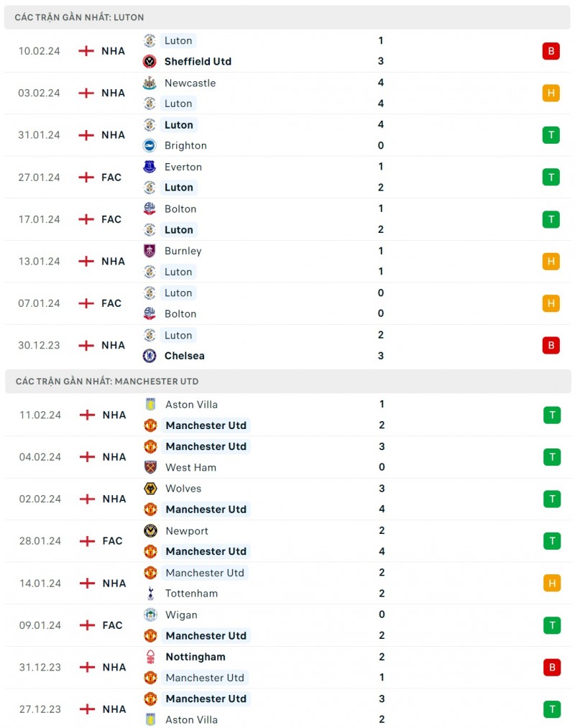The width and height of the screenshot is (575, 728).
Task: Select the 'Các trận gần nhất: Manchester Utd' header
Action: pyautogui.click(x=107, y=382)
